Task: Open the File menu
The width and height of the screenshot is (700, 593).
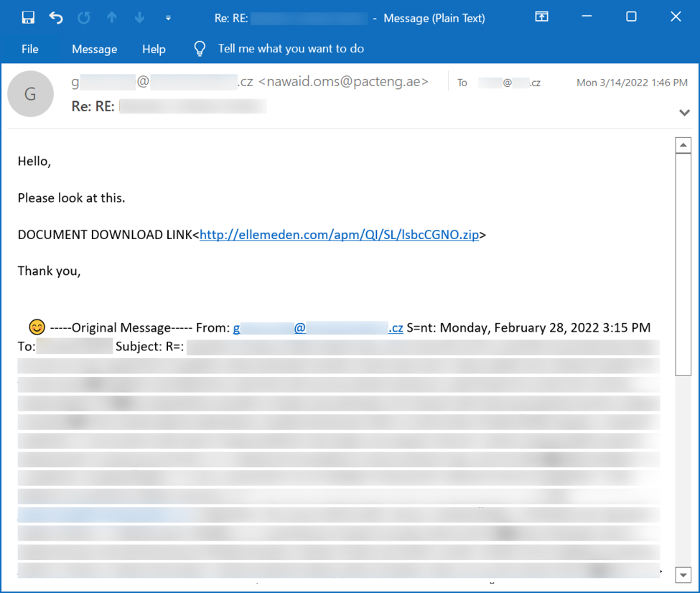Action: point(30,49)
